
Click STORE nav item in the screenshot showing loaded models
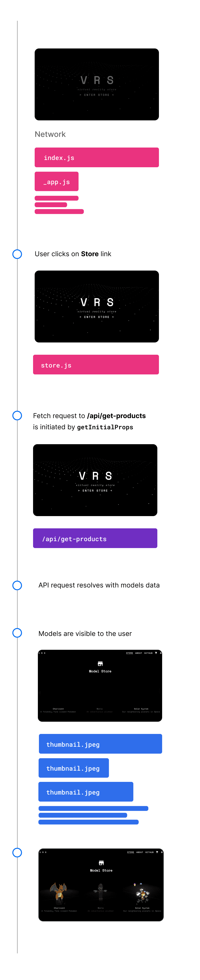(x=131, y=852)
